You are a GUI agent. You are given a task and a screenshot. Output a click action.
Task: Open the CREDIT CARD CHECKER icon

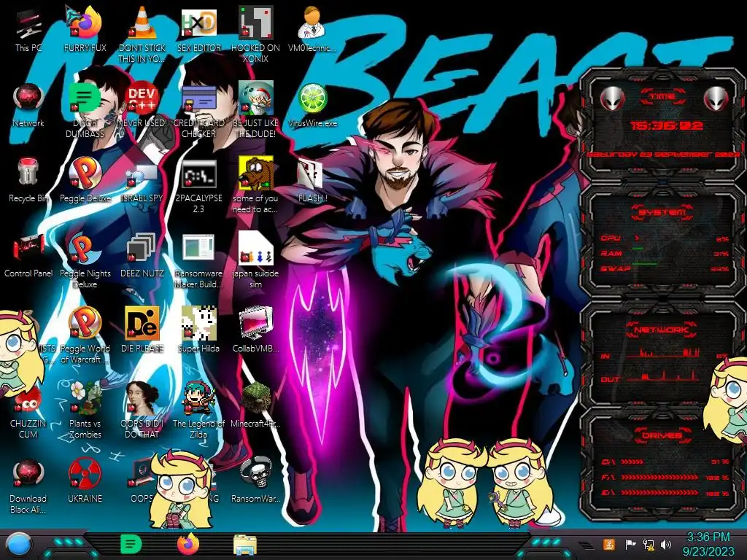click(x=199, y=111)
